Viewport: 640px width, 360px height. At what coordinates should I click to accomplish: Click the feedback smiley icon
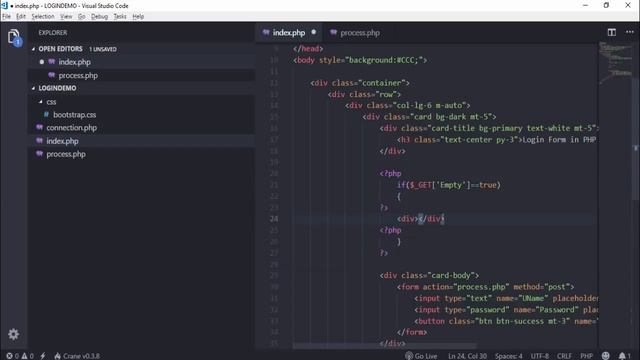coord(606,356)
